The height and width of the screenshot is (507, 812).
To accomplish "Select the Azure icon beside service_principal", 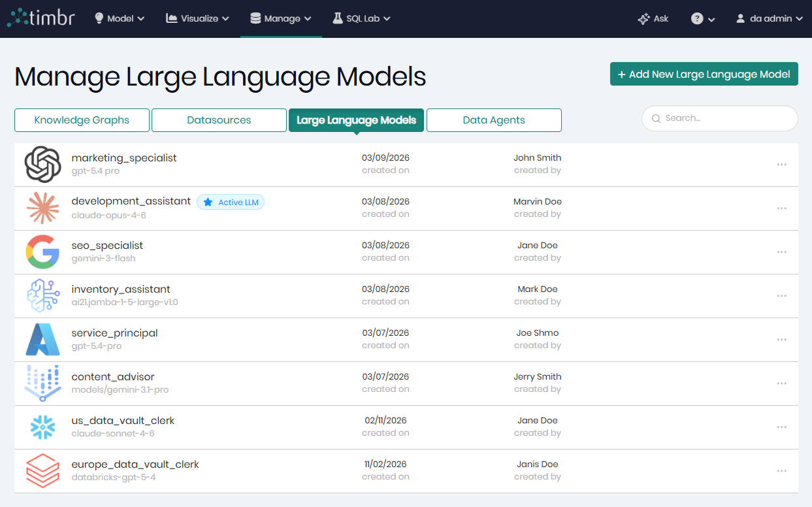I will click(42, 339).
